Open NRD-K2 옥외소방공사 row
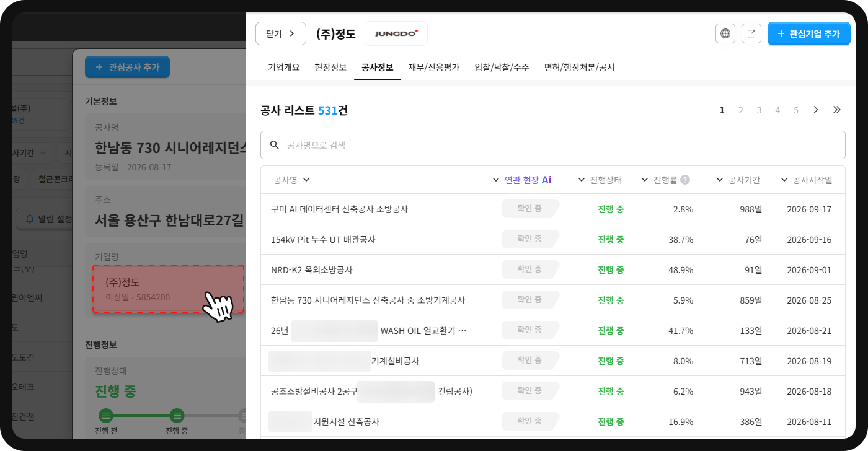 coord(553,269)
